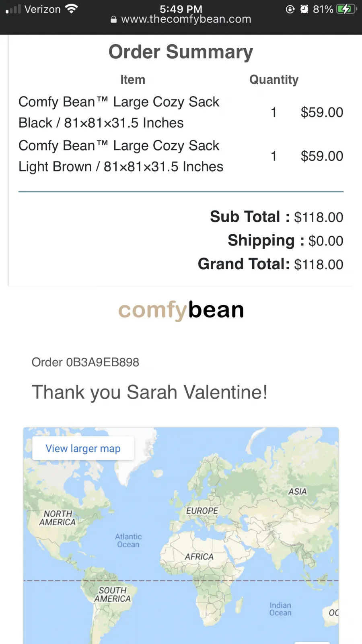Click the Atlantic Ocean label on map

[128, 541]
